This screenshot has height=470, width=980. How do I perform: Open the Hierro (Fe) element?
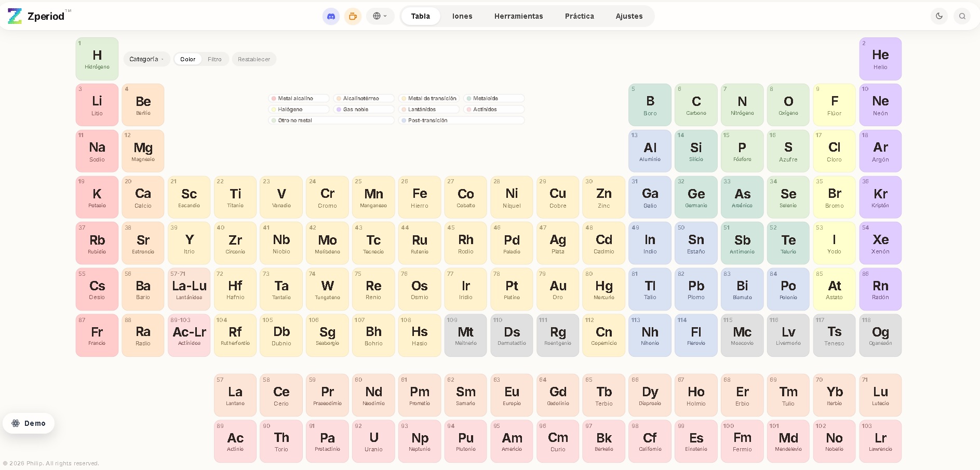[x=420, y=197]
